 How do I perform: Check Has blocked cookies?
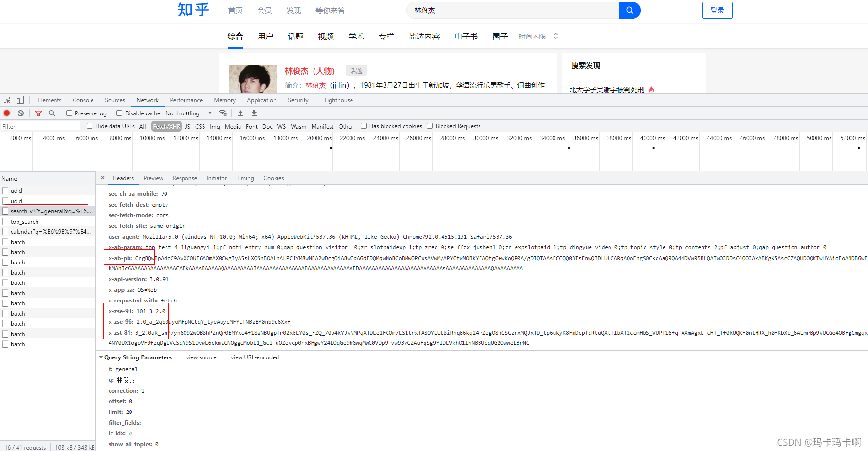364,126
